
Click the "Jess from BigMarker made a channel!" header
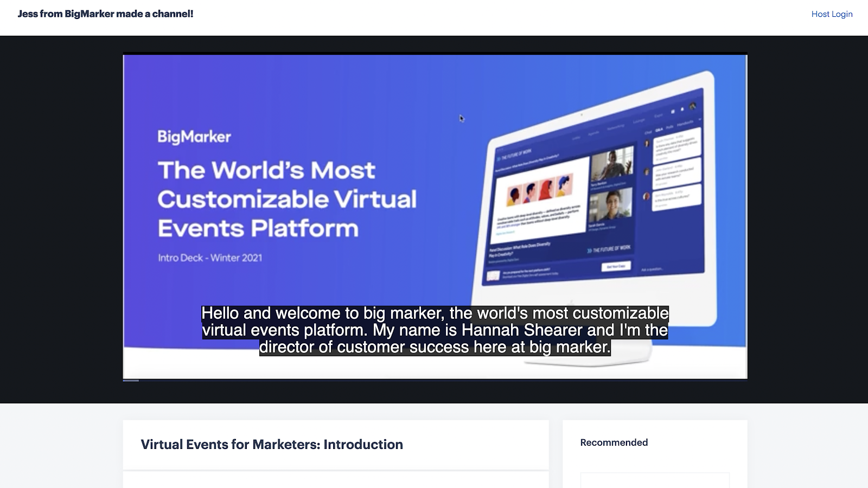[105, 14]
